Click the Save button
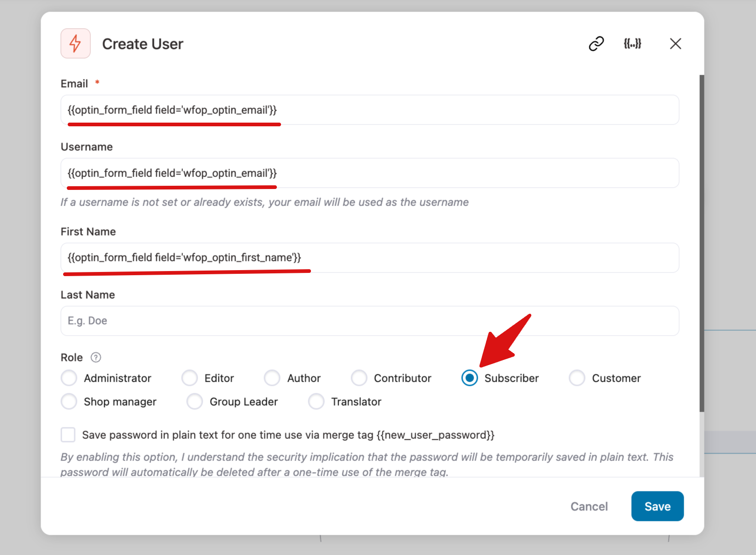Image resolution: width=756 pixels, height=555 pixels. tap(657, 506)
